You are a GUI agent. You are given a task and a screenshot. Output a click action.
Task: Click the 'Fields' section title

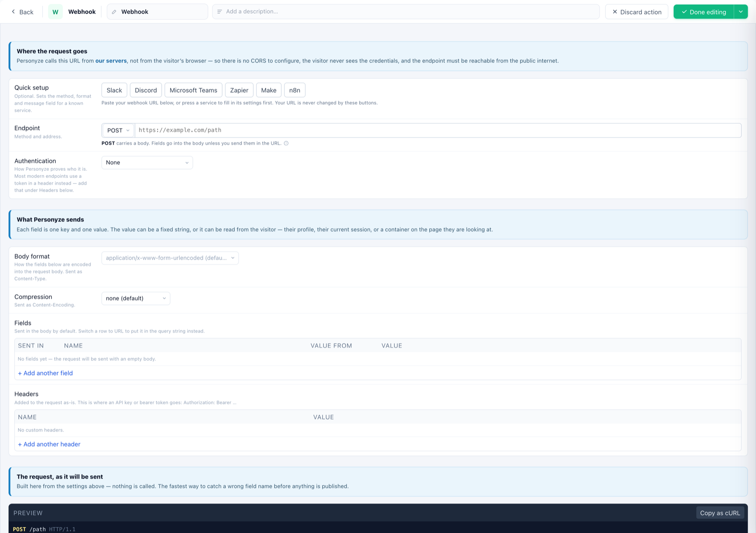pos(23,323)
